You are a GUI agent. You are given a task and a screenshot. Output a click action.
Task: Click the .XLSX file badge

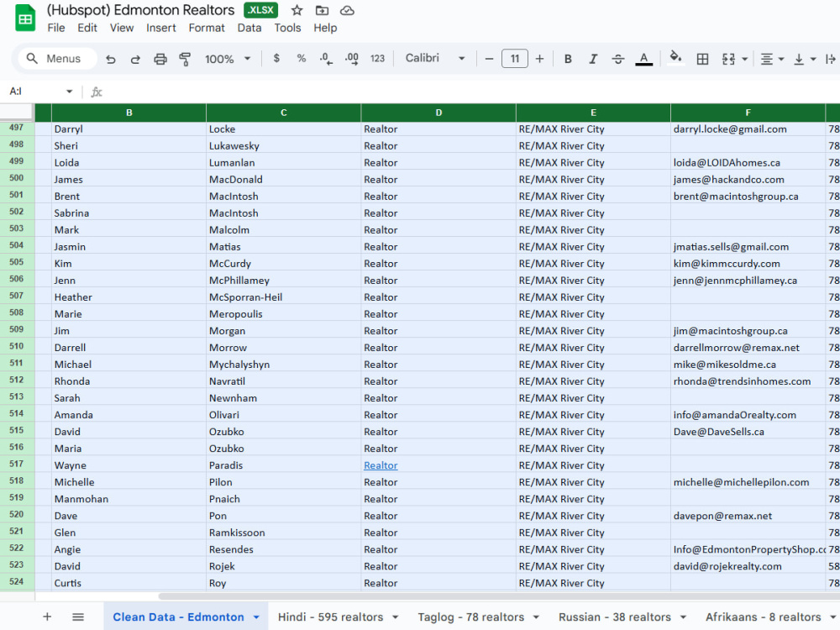(260, 10)
